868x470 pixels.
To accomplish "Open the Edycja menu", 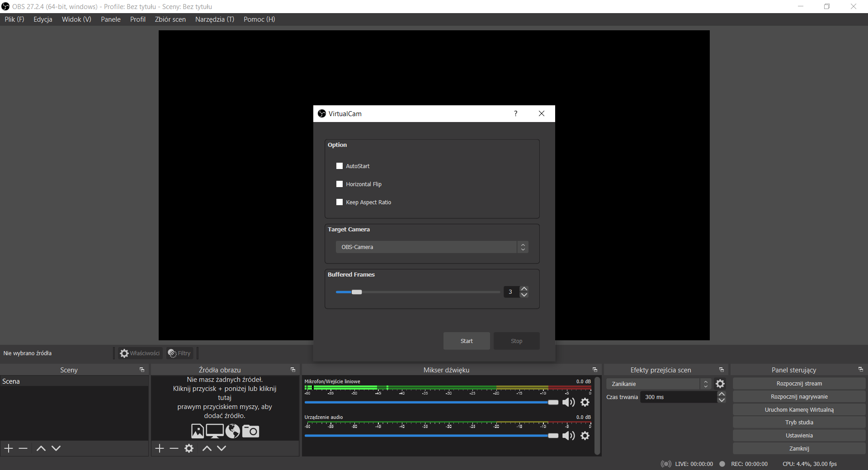I will [43, 19].
